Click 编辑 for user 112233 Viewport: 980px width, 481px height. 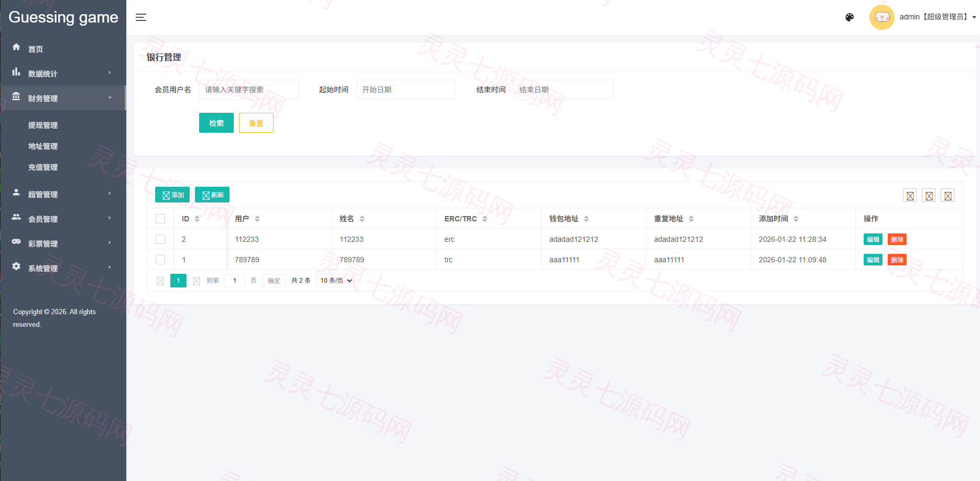873,240
